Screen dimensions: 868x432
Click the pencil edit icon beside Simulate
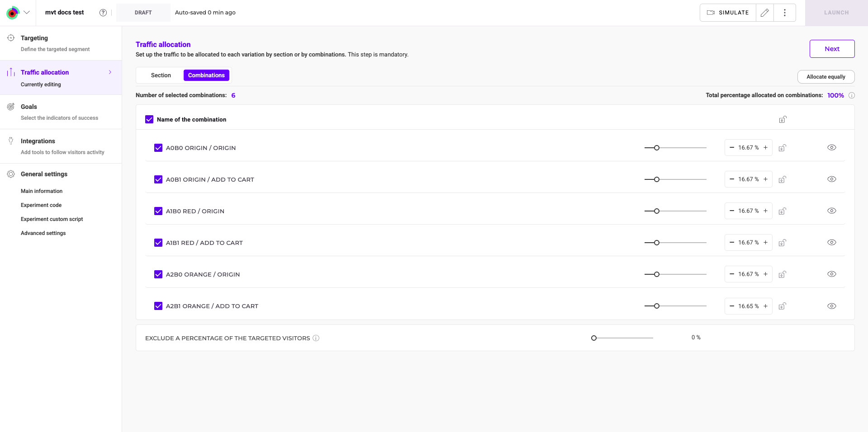(x=765, y=13)
